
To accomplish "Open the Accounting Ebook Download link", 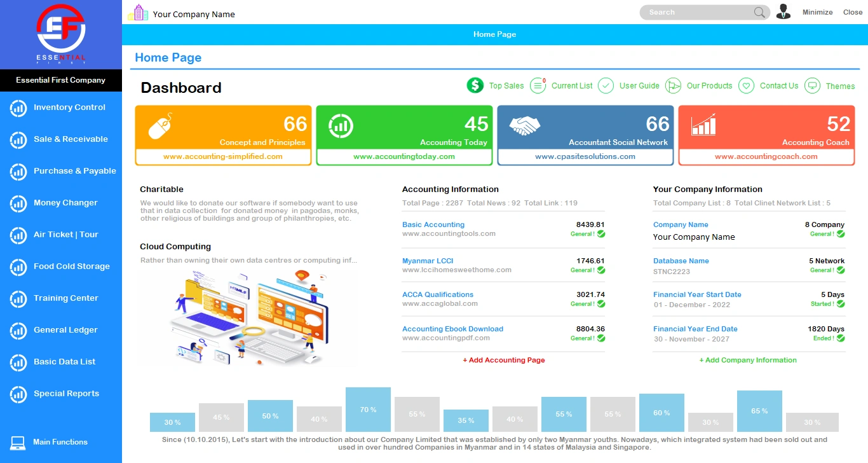I will [452, 329].
